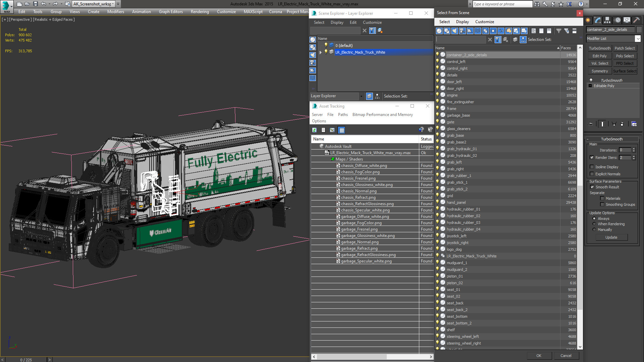Open the Hierarchy command panel tab

pos(607,20)
